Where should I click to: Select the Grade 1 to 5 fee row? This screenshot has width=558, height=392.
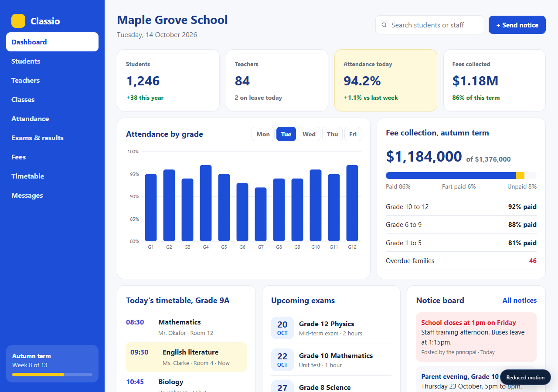coord(461,243)
